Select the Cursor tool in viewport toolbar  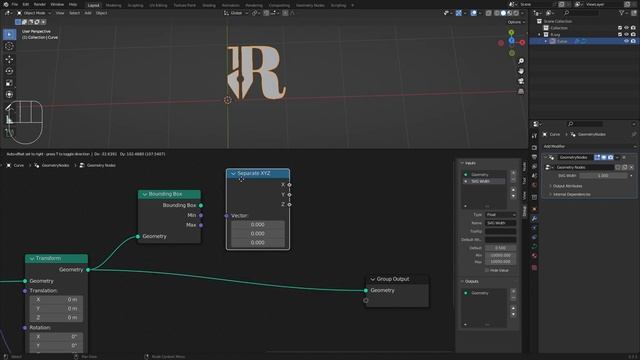coord(9,47)
